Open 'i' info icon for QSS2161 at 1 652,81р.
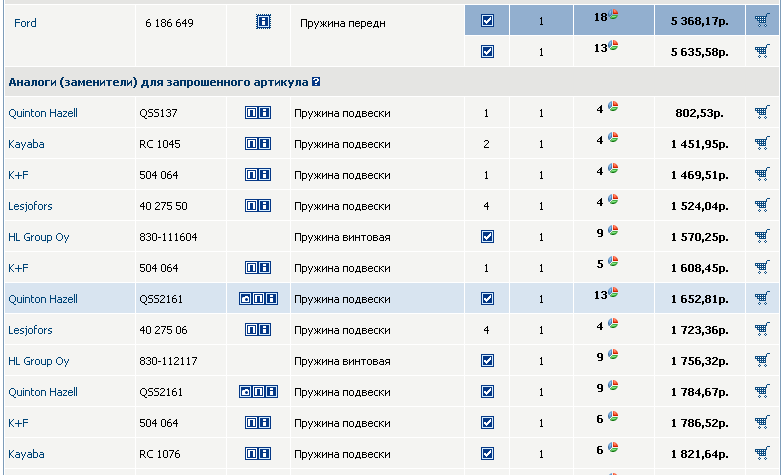Image resolution: width=783 pixels, height=475 pixels. pyautogui.click(x=271, y=299)
